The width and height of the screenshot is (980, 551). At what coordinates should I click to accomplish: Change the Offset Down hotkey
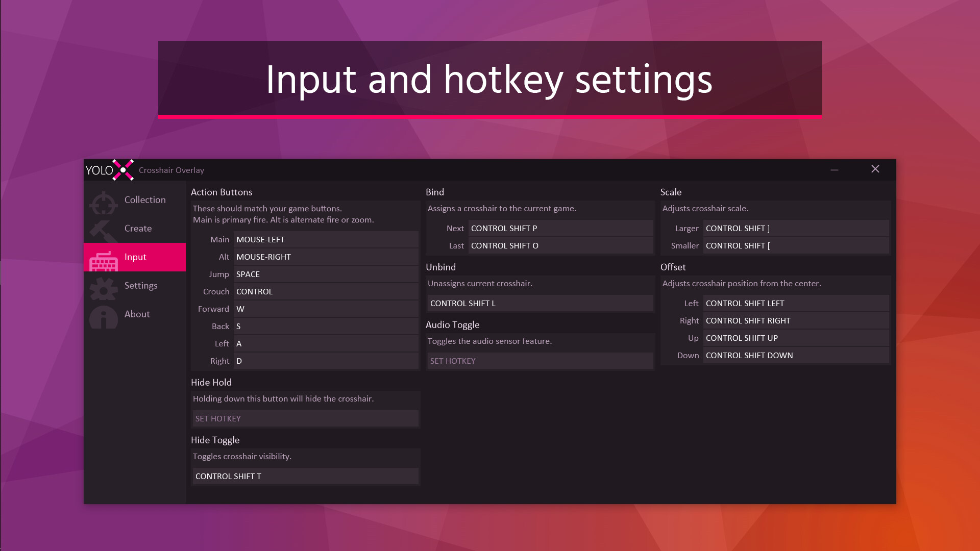[x=795, y=355]
